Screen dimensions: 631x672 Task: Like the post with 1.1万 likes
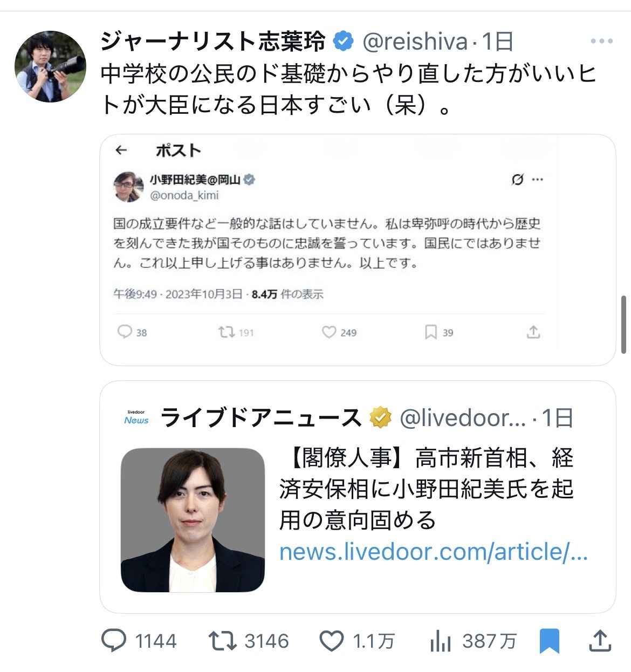click(332, 641)
